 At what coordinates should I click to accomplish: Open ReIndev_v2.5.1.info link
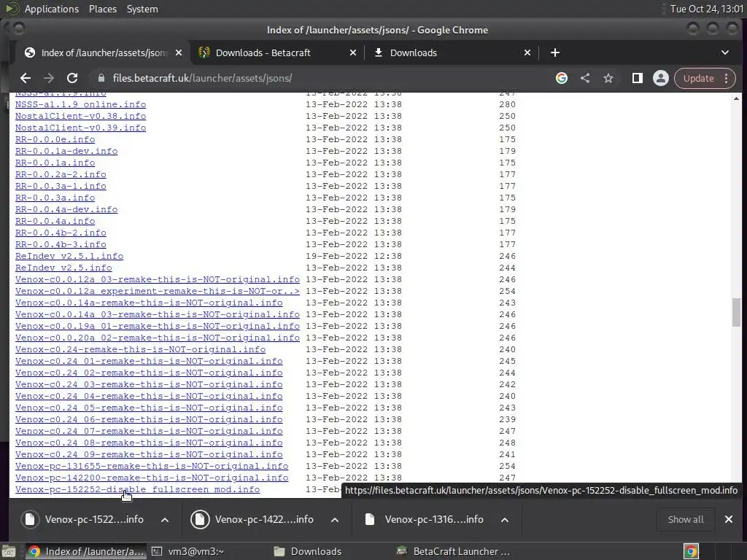pyautogui.click(x=69, y=256)
